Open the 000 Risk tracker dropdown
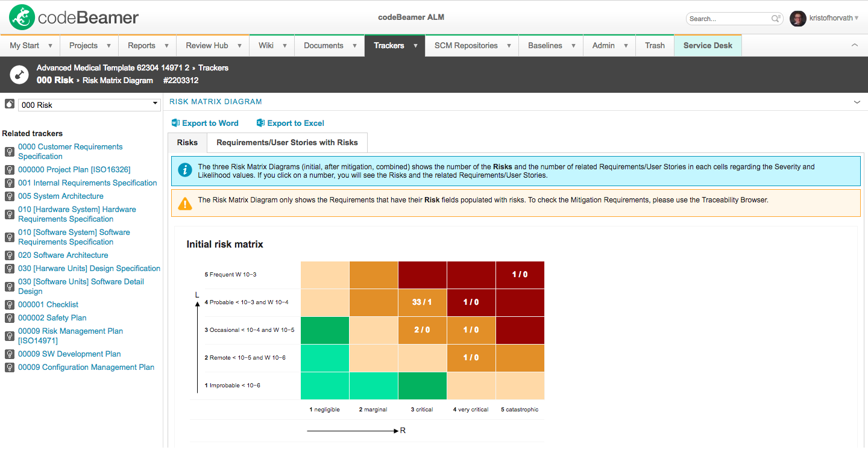Viewport: 868px width, 450px height. 89,105
